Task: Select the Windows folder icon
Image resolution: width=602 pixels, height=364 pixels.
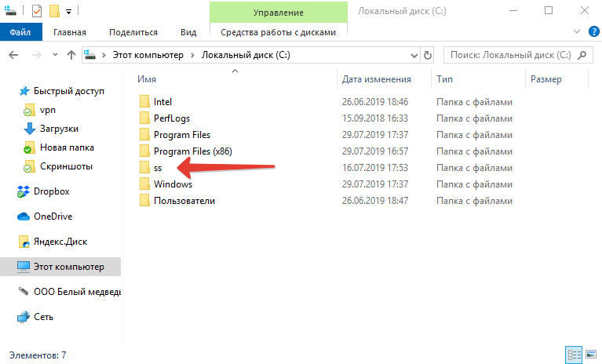Action: pos(144,184)
